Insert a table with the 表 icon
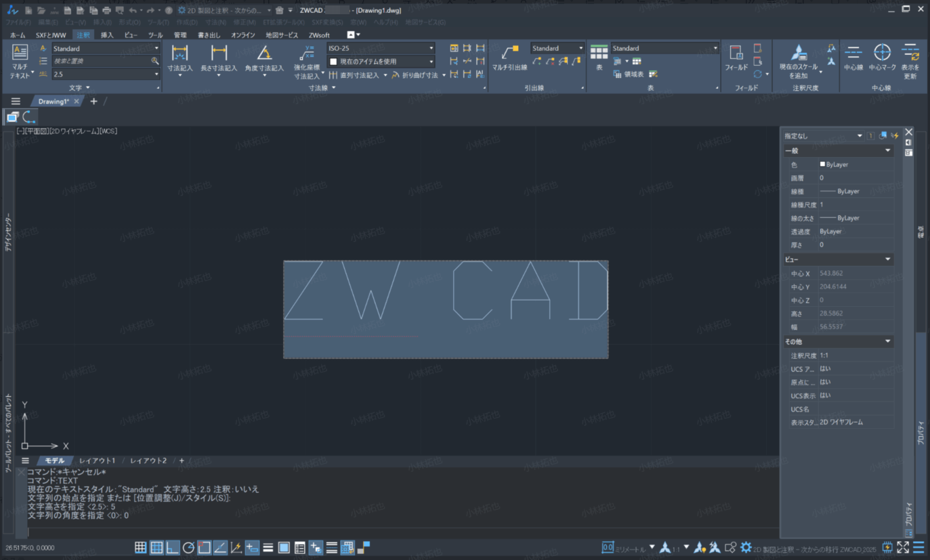Image resolution: width=930 pixels, height=560 pixels. 599,52
